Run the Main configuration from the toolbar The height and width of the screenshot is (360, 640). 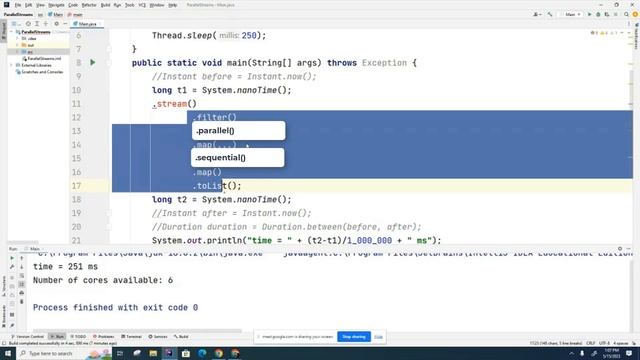tap(589, 14)
